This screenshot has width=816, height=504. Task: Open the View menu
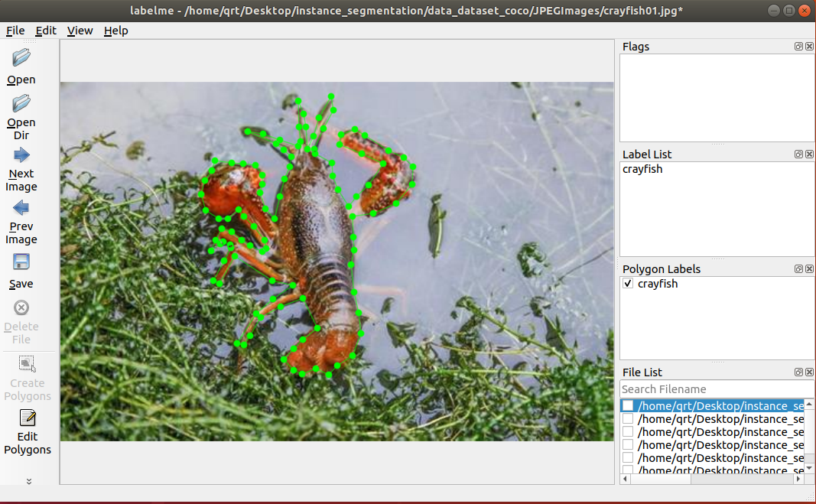80,31
